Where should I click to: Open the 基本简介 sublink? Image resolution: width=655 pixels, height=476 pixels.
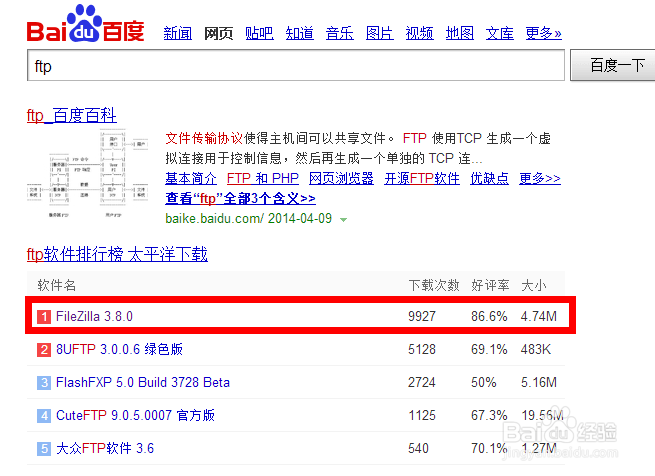[191, 178]
